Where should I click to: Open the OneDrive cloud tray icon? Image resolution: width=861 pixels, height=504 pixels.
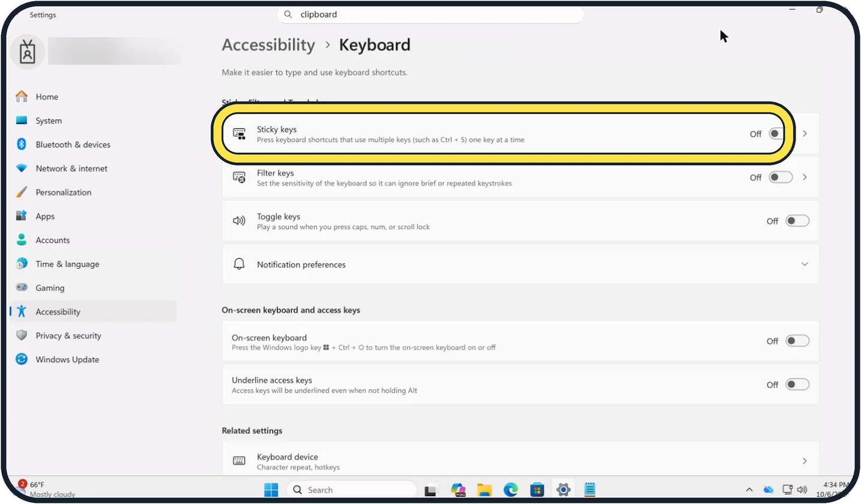coord(769,490)
